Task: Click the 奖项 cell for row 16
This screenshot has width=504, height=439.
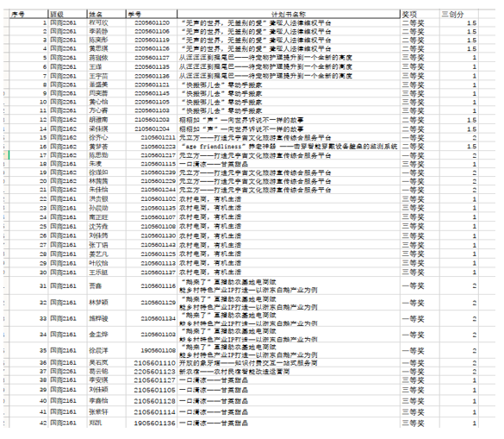Action: (420, 147)
